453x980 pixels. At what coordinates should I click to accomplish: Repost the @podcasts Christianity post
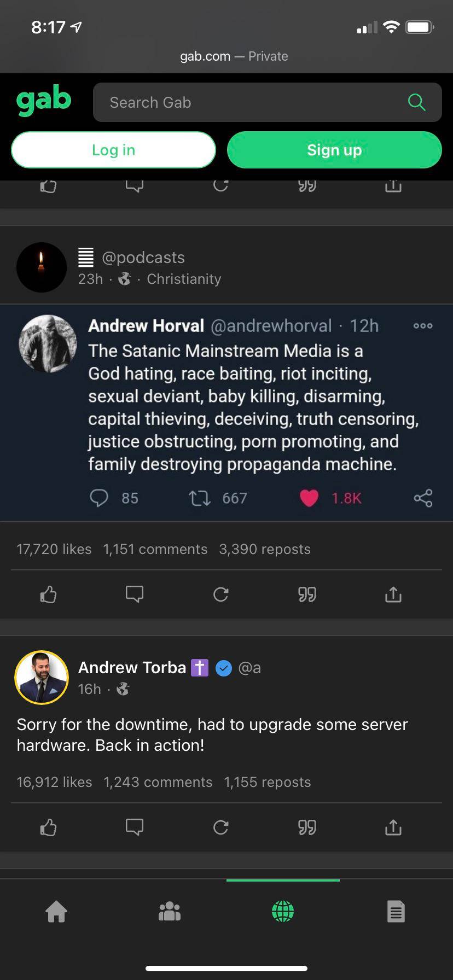tap(221, 594)
